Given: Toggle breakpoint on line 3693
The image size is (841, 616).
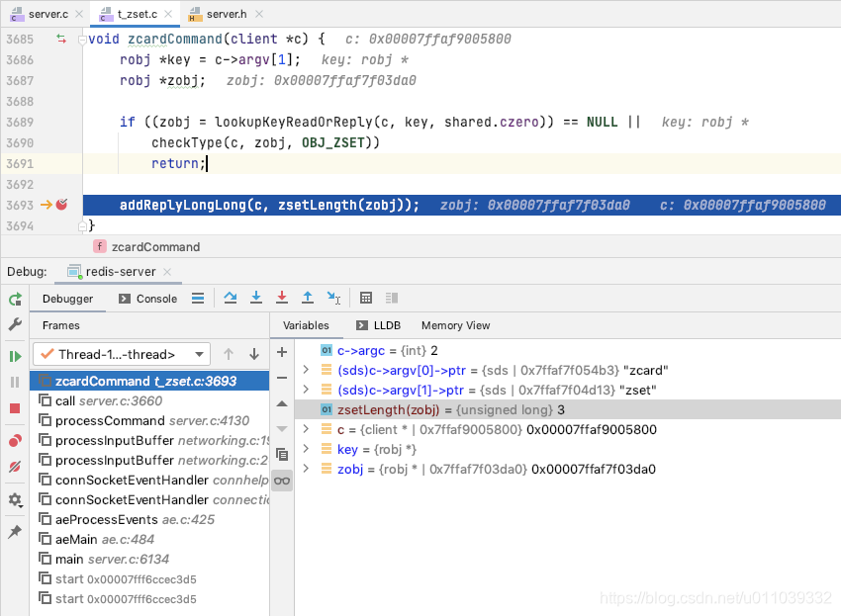Looking at the screenshot, I should (61, 205).
